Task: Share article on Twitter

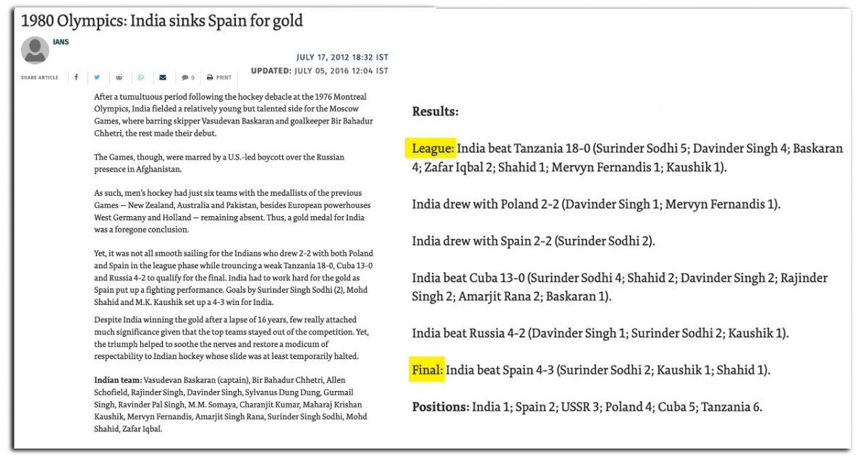Action: (x=97, y=77)
